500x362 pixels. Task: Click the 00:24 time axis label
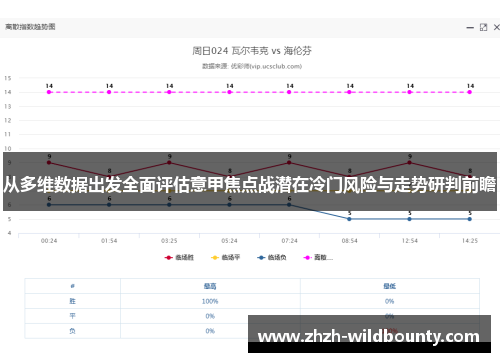tap(49, 241)
